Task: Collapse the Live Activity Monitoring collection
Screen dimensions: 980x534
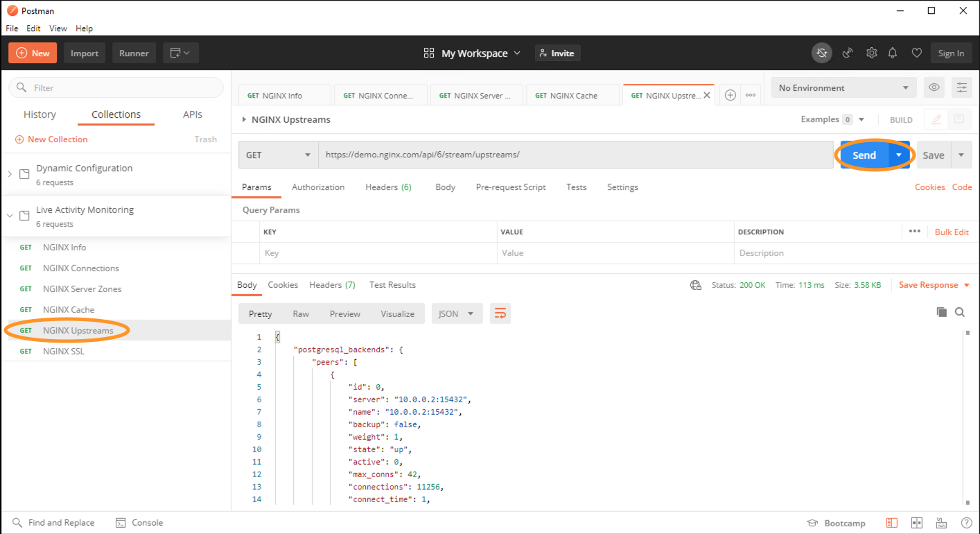Action: pyautogui.click(x=10, y=216)
